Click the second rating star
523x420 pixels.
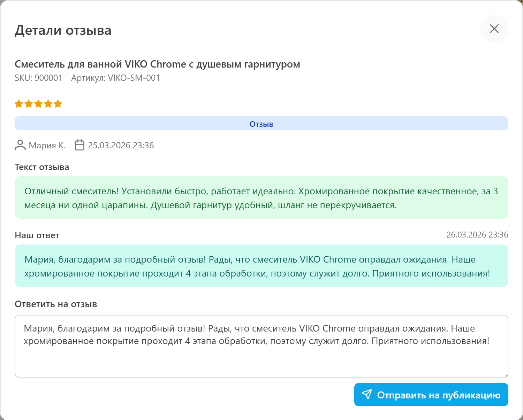tap(29, 103)
